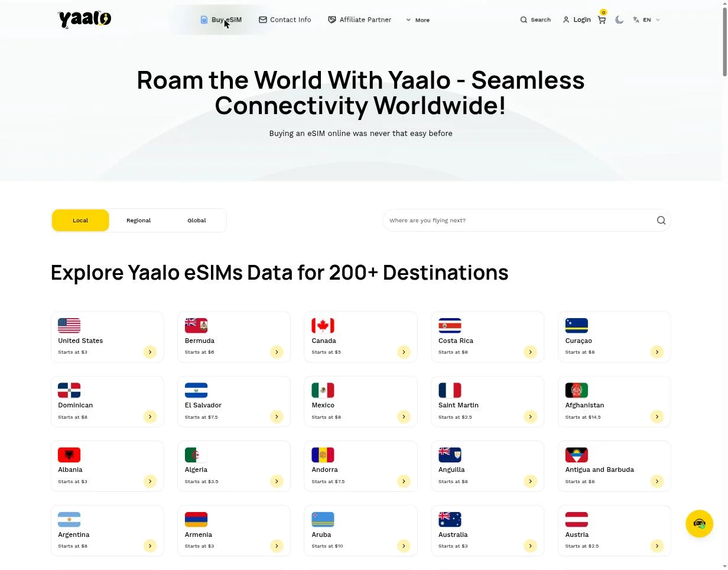
Task: Click the Yaalo logo
Action: (x=84, y=20)
